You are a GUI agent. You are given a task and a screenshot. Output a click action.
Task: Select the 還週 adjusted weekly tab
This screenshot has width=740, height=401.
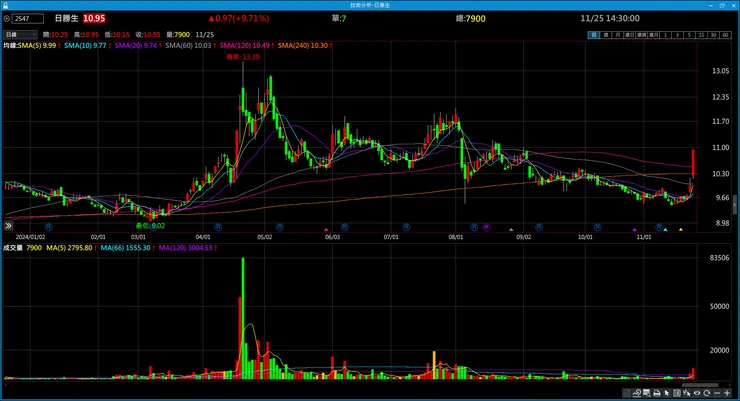coord(641,35)
